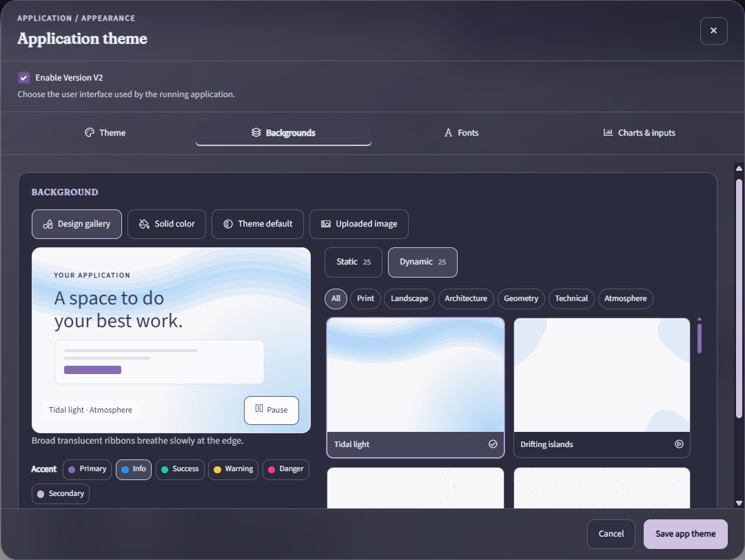This screenshot has height=560, width=745.
Task: Filter backgrounds by All
Action: click(x=336, y=299)
